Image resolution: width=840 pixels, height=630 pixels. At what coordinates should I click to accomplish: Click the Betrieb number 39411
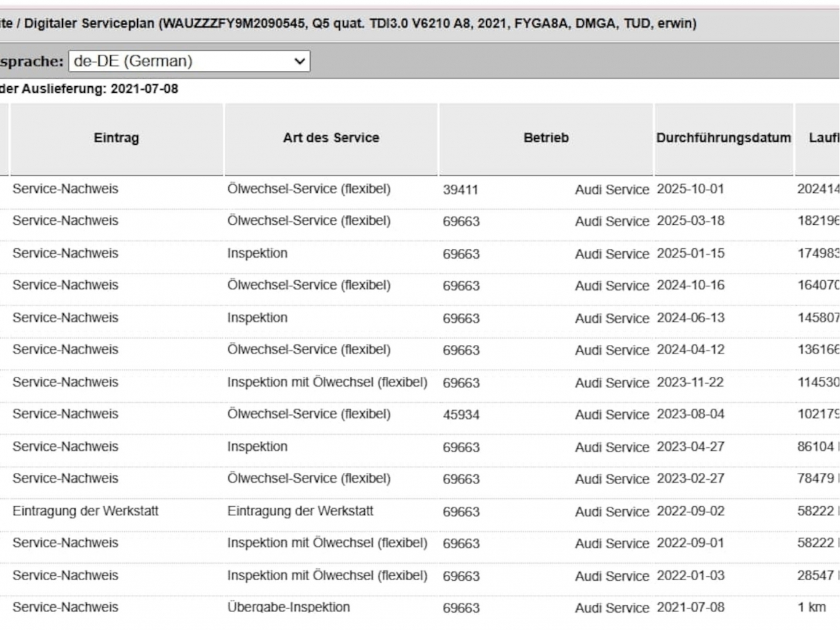point(460,190)
